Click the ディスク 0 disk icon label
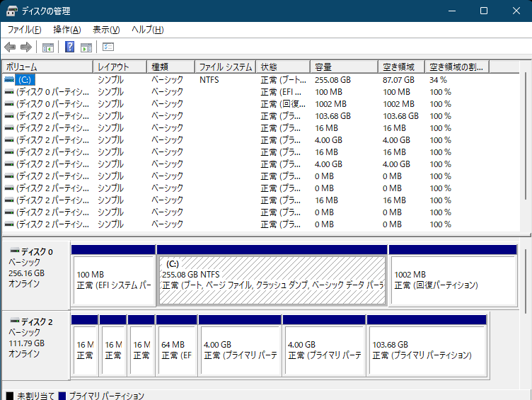The image size is (532, 400). 15,251
